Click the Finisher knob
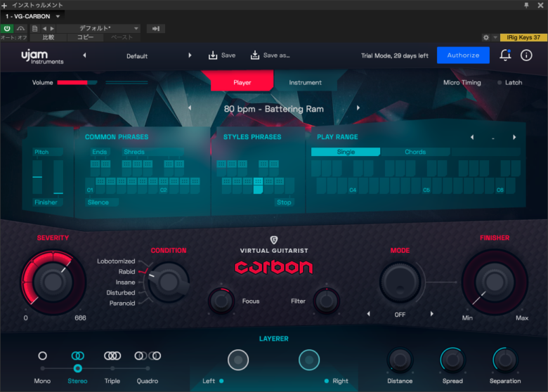 point(494,281)
